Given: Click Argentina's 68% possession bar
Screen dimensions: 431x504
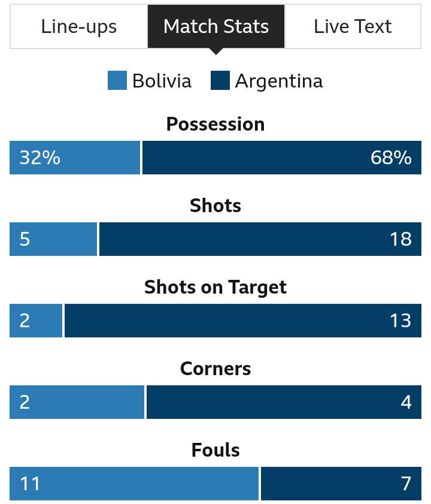Looking at the screenshot, I should point(282,158).
